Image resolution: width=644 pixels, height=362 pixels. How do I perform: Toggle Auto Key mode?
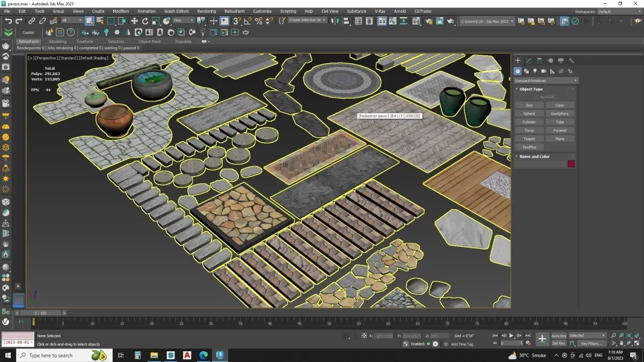[x=559, y=336]
